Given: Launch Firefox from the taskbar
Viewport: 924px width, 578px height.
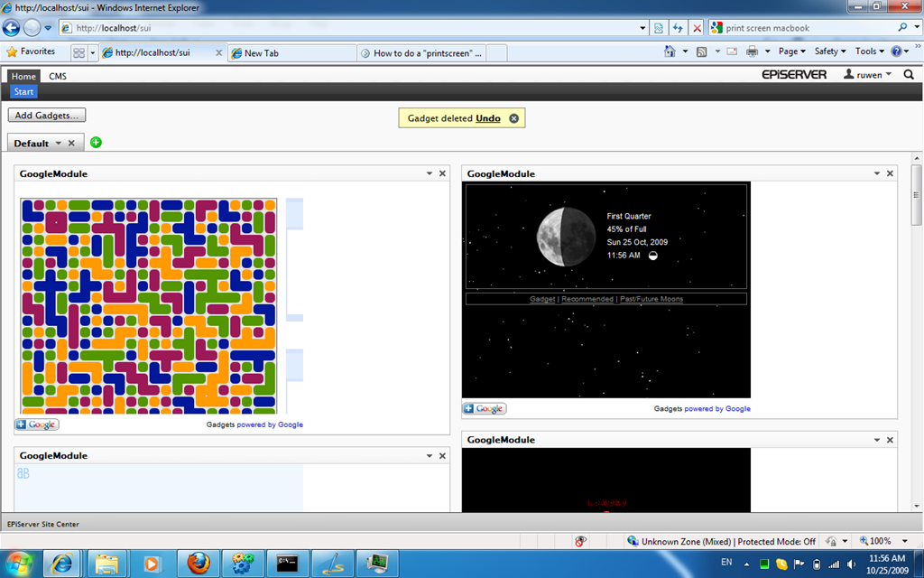Looking at the screenshot, I should pos(198,564).
